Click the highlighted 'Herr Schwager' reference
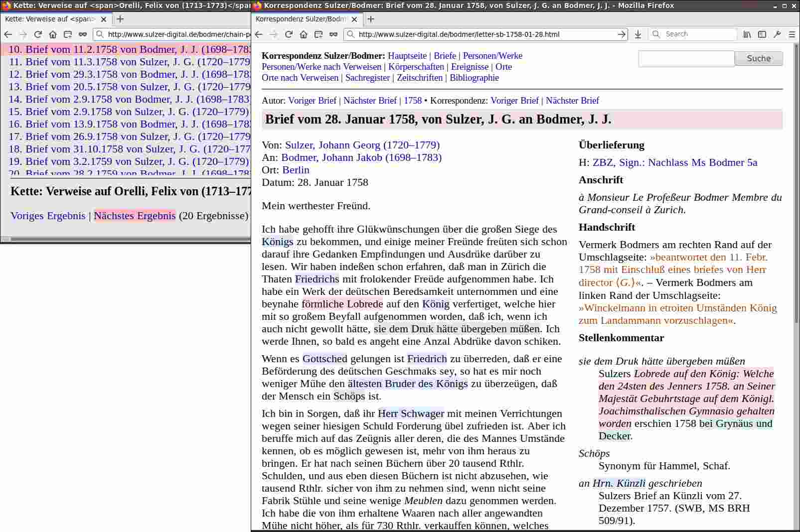Viewport: 800px width, 532px height. (411, 413)
